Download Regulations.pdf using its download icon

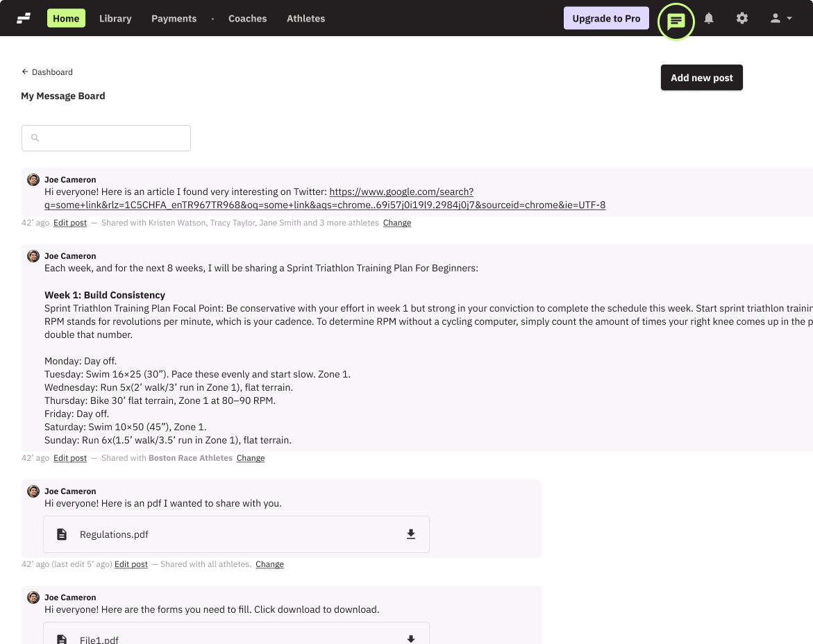pyautogui.click(x=410, y=534)
